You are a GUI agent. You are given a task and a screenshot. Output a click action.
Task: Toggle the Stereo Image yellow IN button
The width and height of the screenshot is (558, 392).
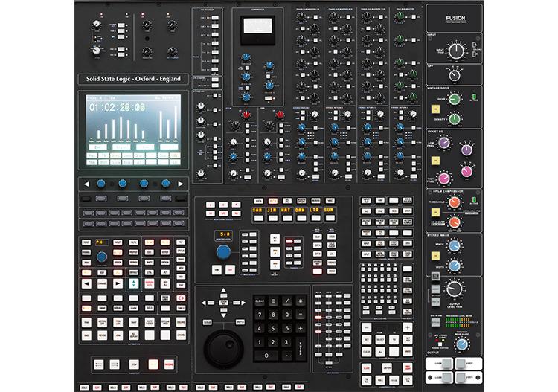(435, 256)
